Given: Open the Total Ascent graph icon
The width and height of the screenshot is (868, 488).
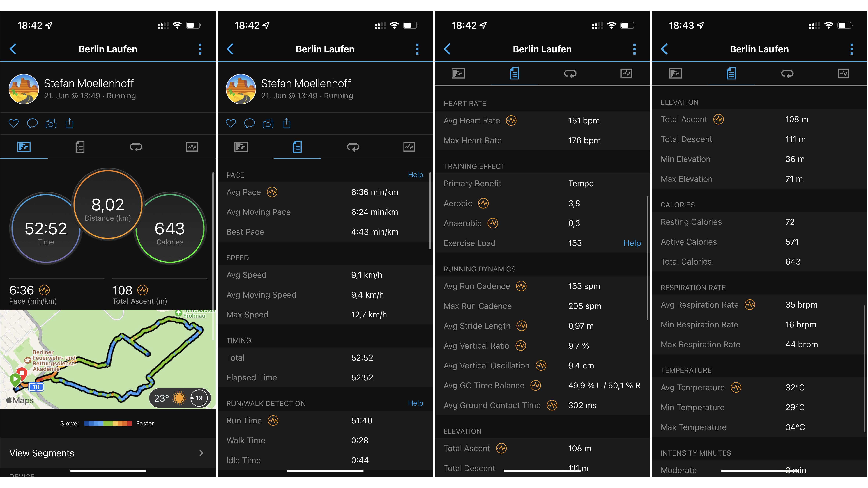Looking at the screenshot, I should coord(718,119).
